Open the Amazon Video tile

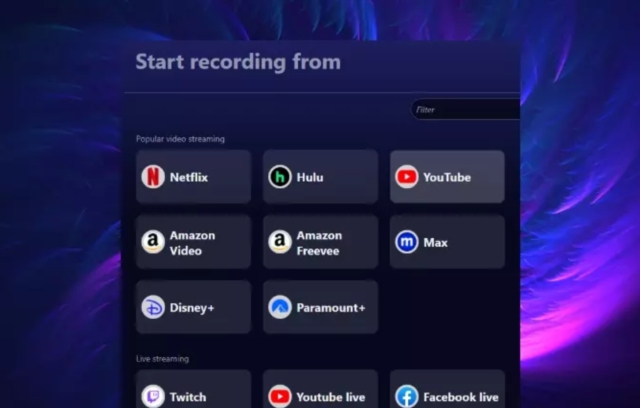tap(193, 242)
